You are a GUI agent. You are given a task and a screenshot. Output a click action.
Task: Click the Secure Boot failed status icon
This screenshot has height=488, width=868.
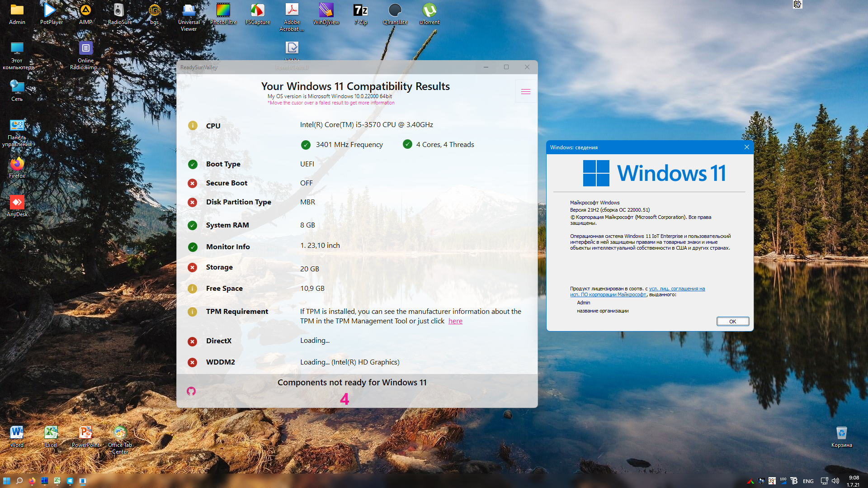193,183
